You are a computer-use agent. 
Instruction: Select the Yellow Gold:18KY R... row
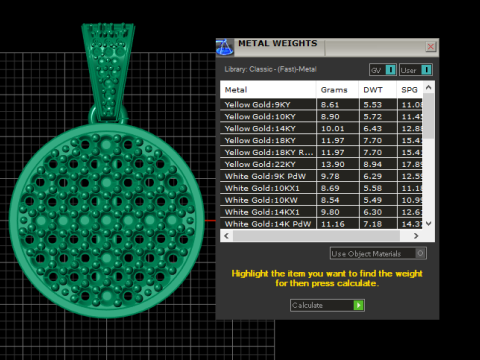(x=321, y=152)
